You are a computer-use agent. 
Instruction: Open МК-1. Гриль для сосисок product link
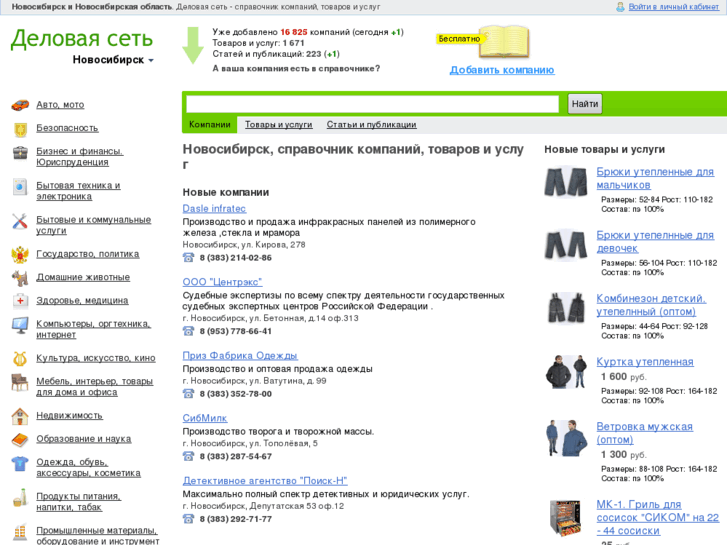coord(657,518)
